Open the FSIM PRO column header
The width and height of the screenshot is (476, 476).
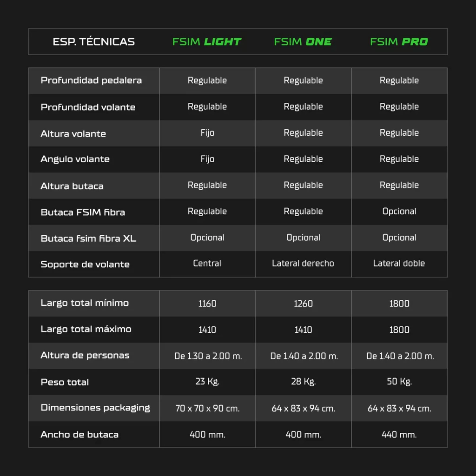click(399, 42)
